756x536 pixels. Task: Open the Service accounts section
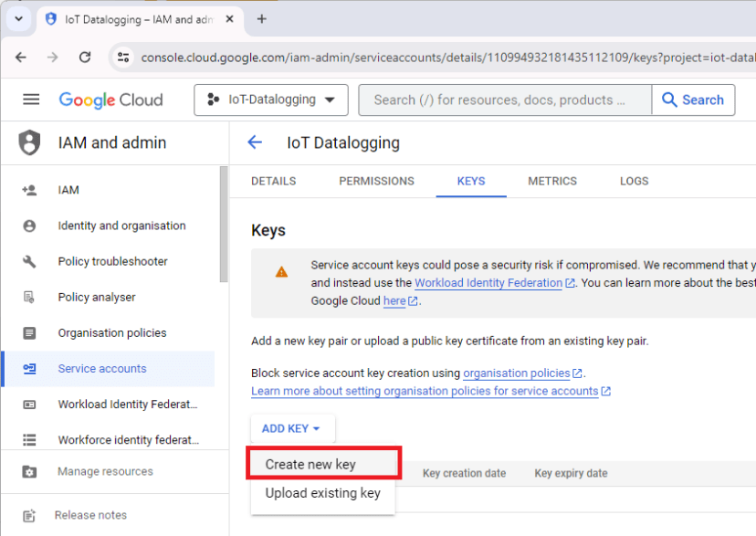pyautogui.click(x=100, y=369)
